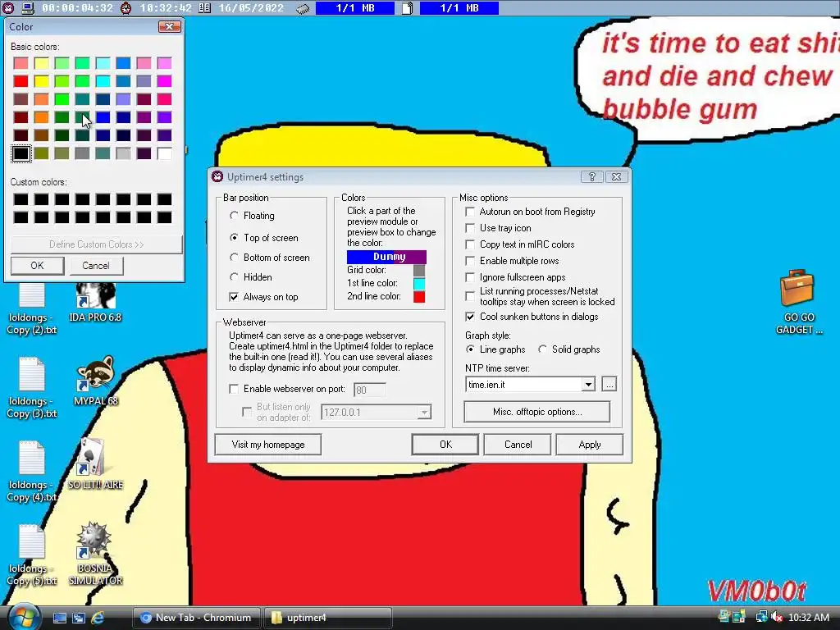Viewport: 840px width, 630px height.
Task: Click the ellipsis button next to NTP server
Action: (x=609, y=384)
